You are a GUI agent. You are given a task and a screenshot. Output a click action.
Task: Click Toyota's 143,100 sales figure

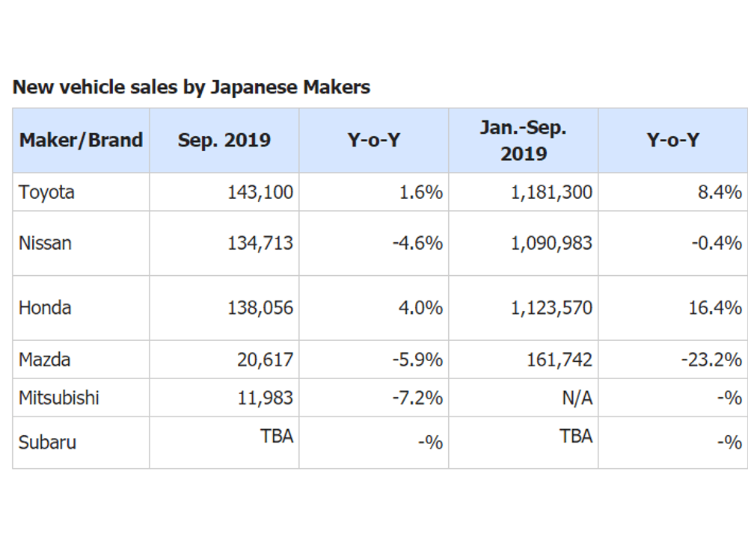point(260,192)
